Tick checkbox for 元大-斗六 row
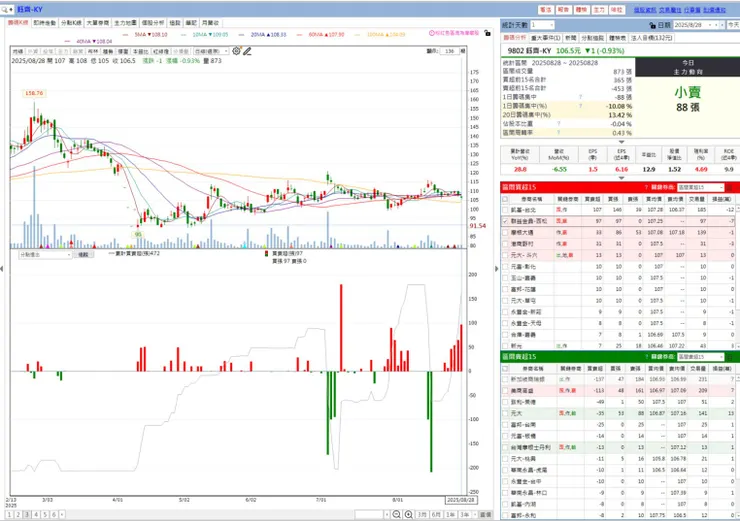 click(505, 255)
